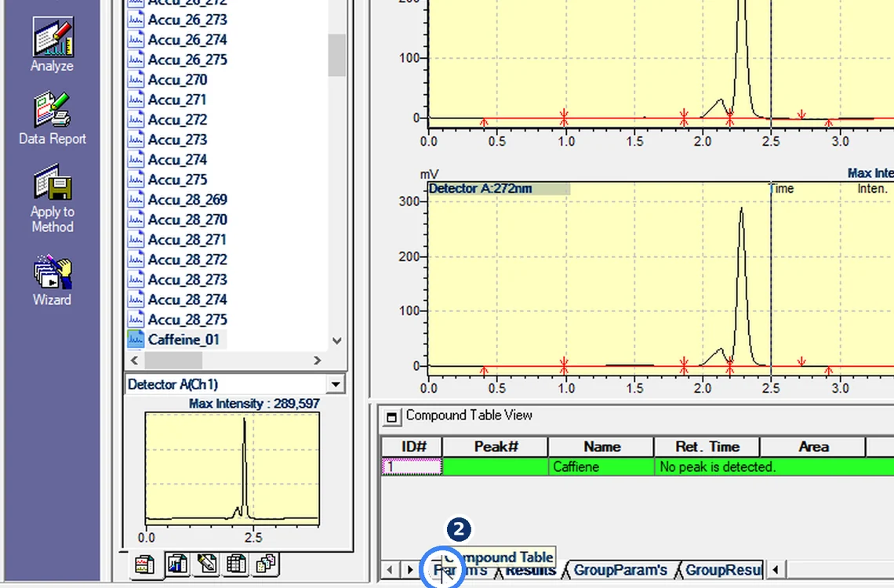Select the ID# cell containing 1
The height and width of the screenshot is (588, 894).
412,466
